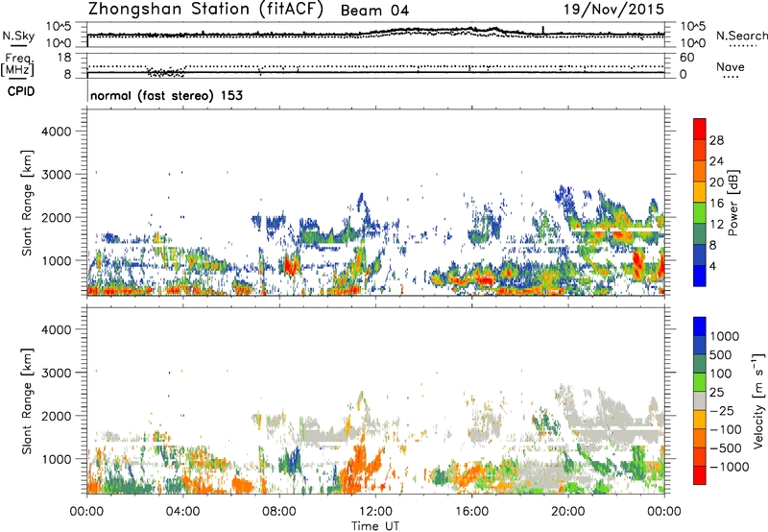Click the "16:00" time axis label
768x532 pixels.
[471, 512]
